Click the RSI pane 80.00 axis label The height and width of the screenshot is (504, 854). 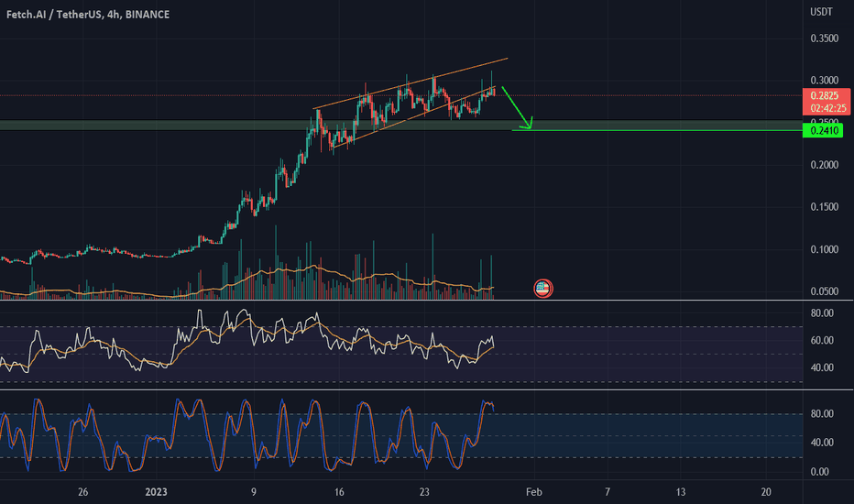click(822, 313)
